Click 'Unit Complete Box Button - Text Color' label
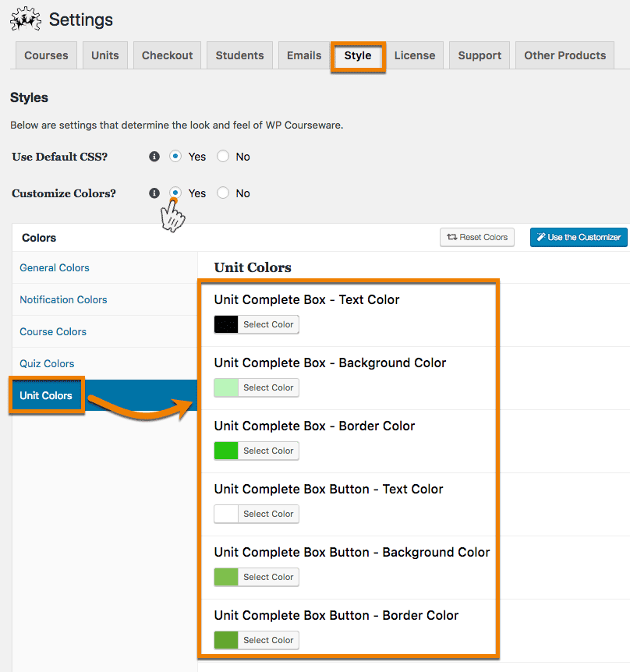The image size is (630, 672). [x=329, y=489]
